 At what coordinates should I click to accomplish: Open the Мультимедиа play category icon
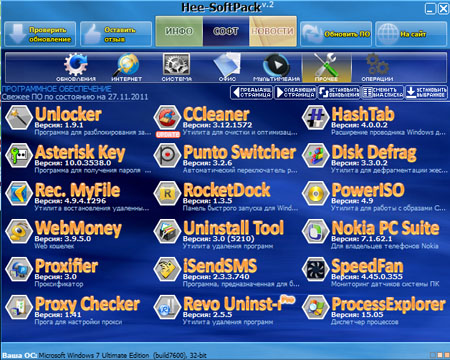click(x=276, y=67)
